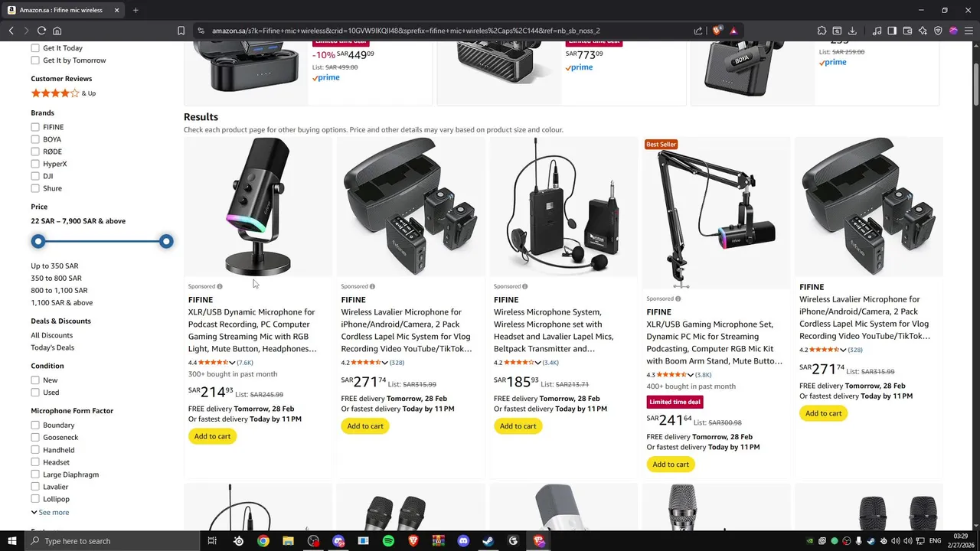980x551 pixels.
Task: Open the rating dropdown on the 185 SAR headset mic
Action: click(538, 363)
